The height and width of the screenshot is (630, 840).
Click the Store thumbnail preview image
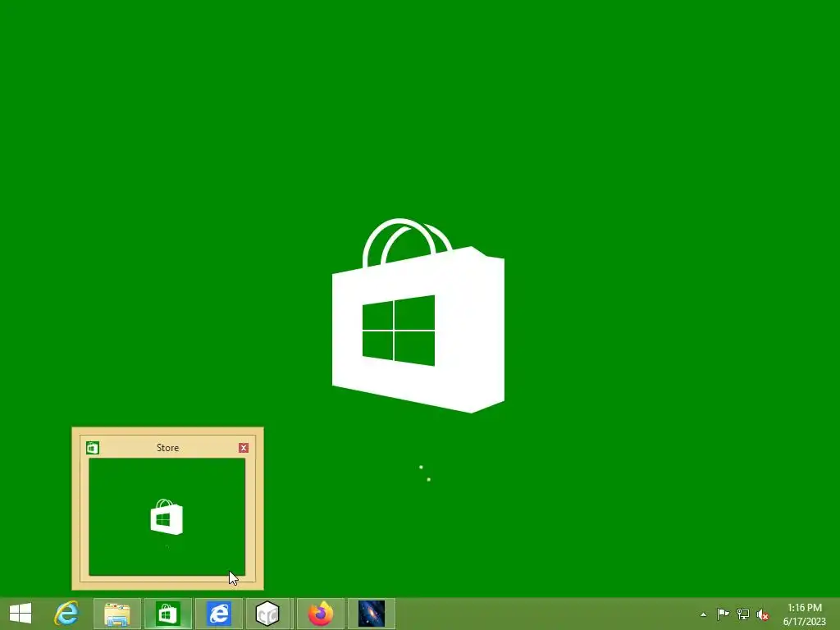point(167,517)
